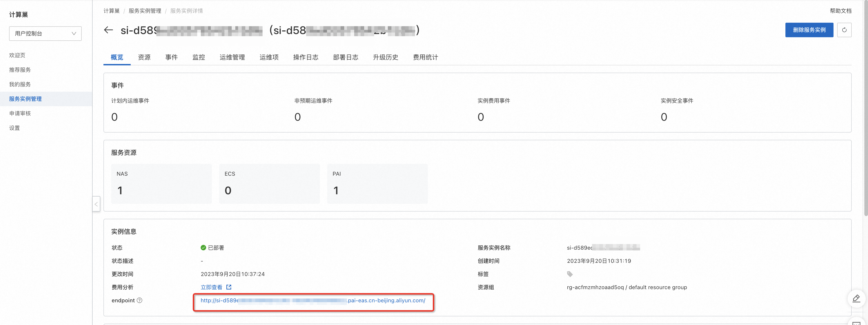Viewport: 868px width, 325px height.
Task: Click the 更改时间 value 2023年9月20日10:37:24
Action: (x=233, y=274)
